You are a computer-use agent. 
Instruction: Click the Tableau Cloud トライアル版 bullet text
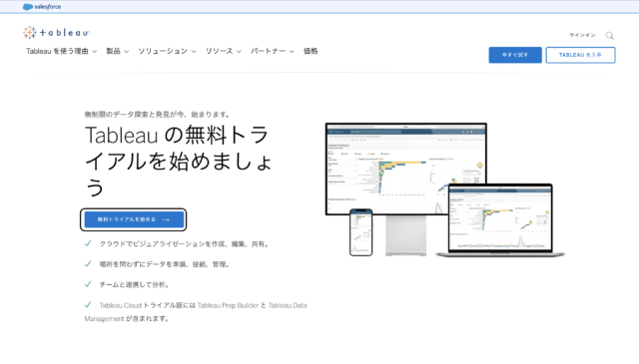[196, 312]
